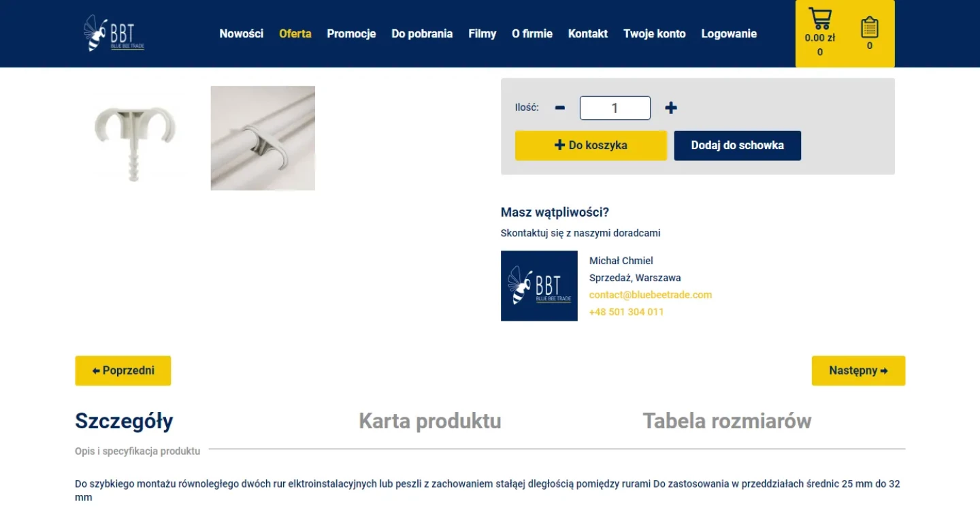The image size is (980, 510).
Task: Open the Oferta menu item
Action: (x=295, y=33)
